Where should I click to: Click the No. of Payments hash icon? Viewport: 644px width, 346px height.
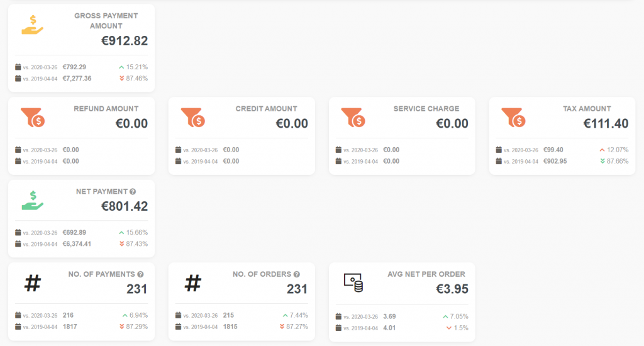pos(33,283)
